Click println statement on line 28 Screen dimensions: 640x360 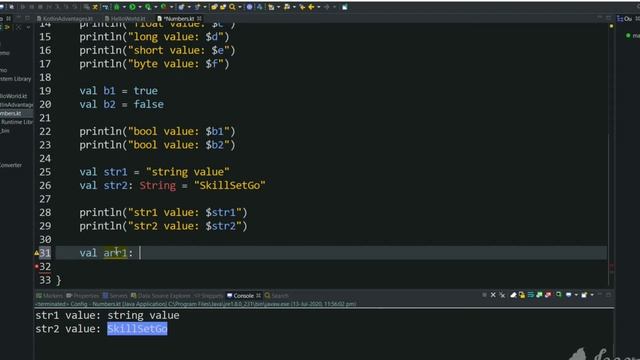pyautogui.click(x=163, y=213)
